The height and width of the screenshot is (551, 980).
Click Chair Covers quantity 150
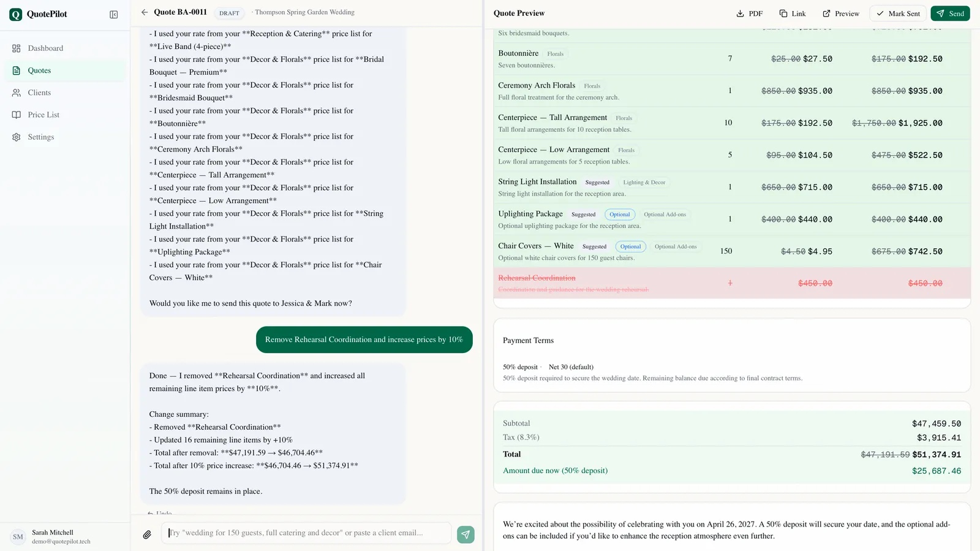(x=726, y=251)
